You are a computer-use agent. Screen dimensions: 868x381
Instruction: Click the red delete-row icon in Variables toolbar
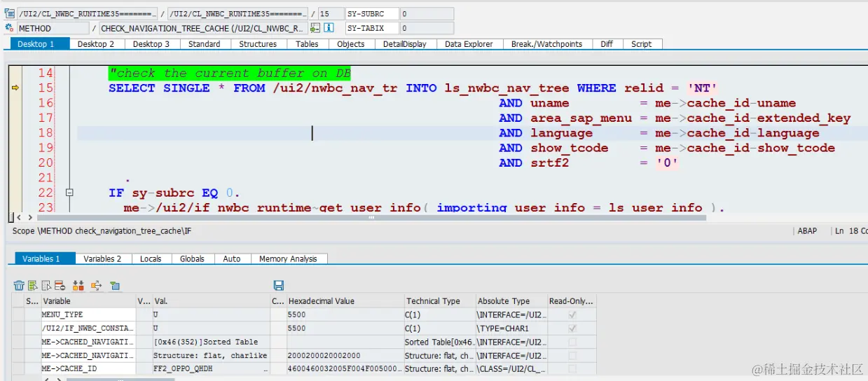pyautogui.click(x=60, y=285)
